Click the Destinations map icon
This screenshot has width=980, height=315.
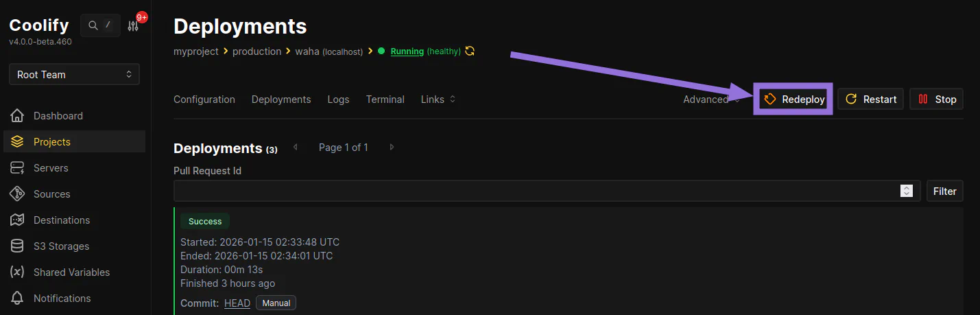(x=18, y=220)
